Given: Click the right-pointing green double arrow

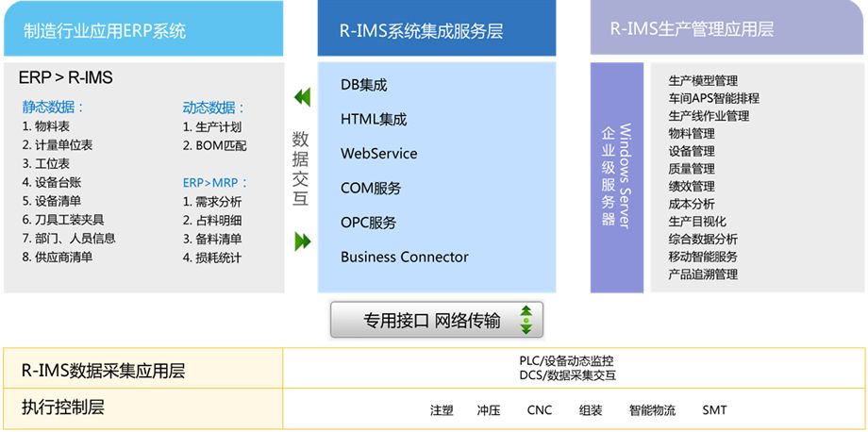Looking at the screenshot, I should (x=302, y=241).
